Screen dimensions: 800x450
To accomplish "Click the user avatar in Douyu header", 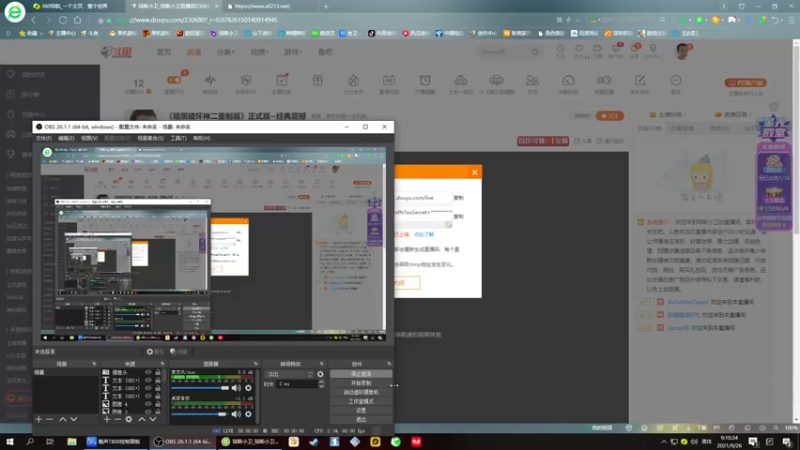I will click(682, 51).
